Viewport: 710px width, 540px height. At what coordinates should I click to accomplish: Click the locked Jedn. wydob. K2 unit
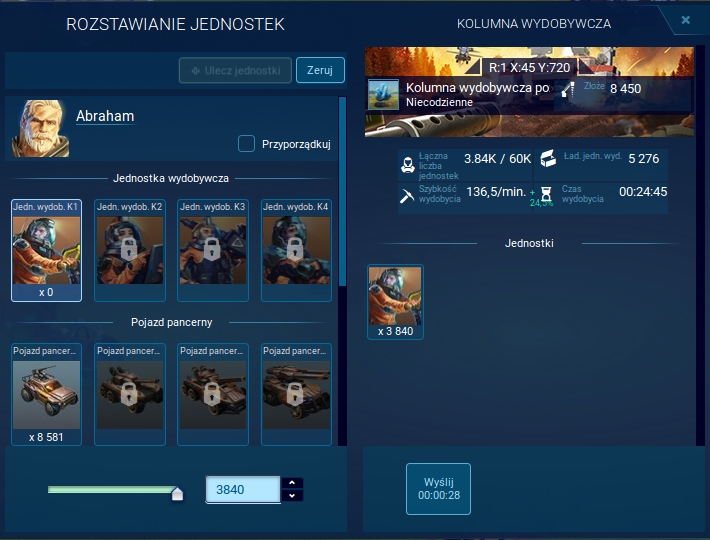pyautogui.click(x=129, y=249)
